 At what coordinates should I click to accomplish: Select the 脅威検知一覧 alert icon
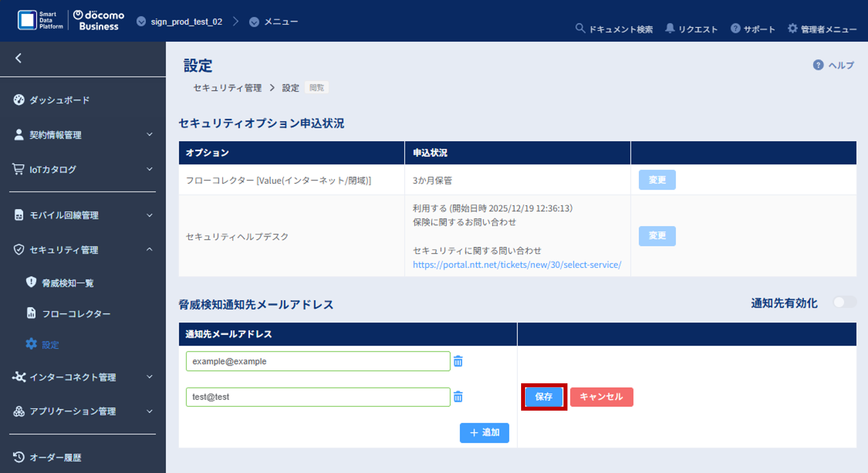(x=31, y=282)
